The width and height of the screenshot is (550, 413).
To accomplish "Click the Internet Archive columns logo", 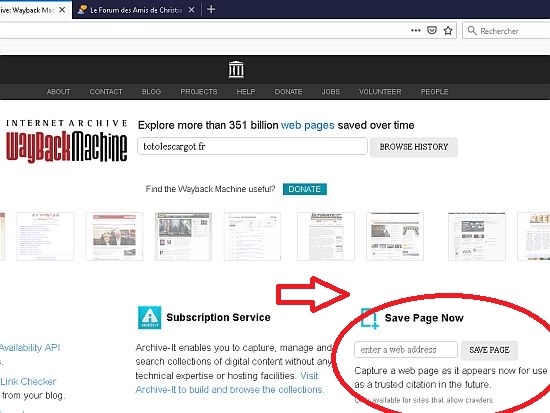I will pos(236,69).
